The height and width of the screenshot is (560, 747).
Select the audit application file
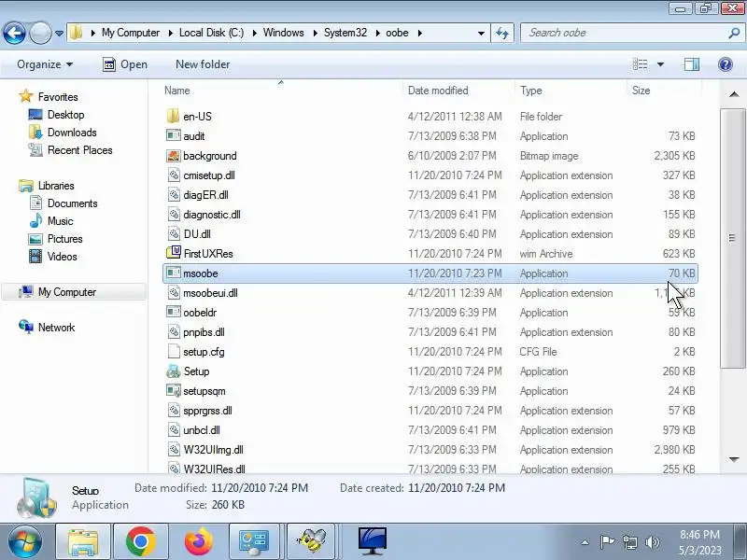[430, 136]
